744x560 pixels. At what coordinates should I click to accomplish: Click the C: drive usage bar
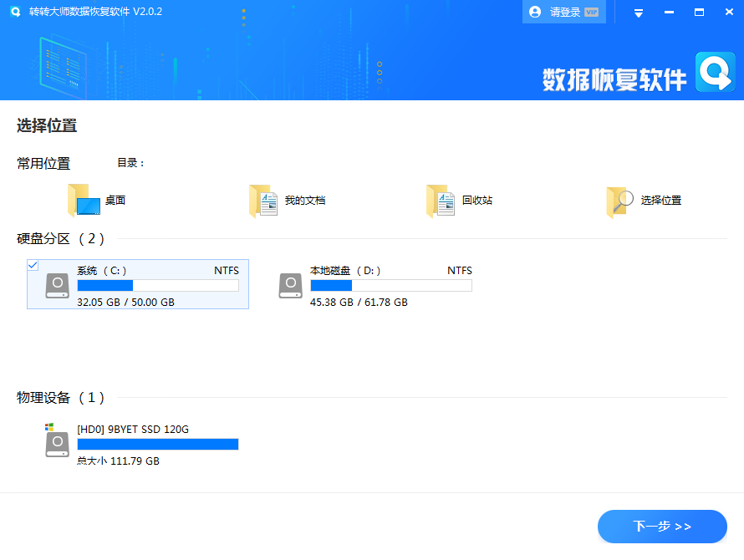pyautogui.click(x=158, y=285)
